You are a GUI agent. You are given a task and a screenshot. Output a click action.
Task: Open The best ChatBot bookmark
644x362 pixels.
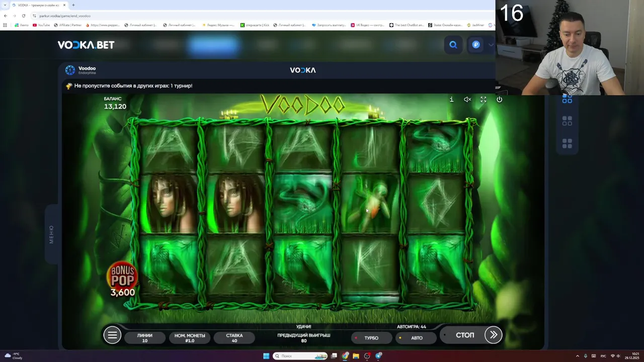pyautogui.click(x=407, y=25)
